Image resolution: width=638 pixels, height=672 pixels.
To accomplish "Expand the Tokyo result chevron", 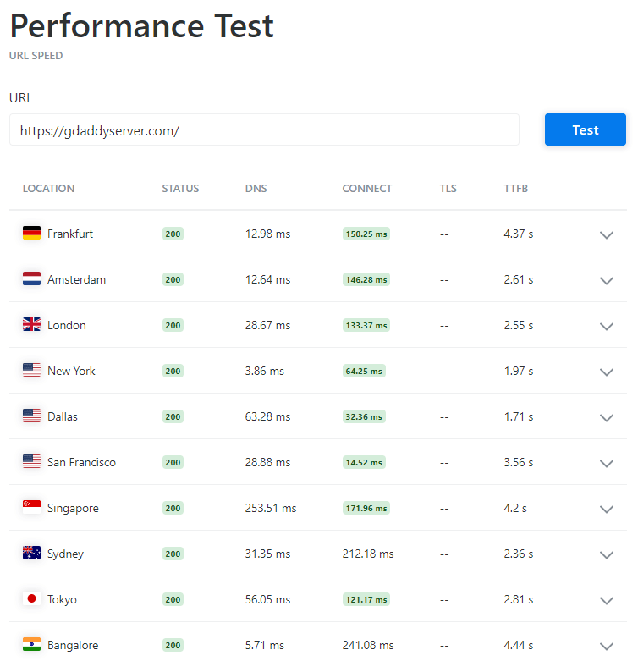I will click(606, 600).
